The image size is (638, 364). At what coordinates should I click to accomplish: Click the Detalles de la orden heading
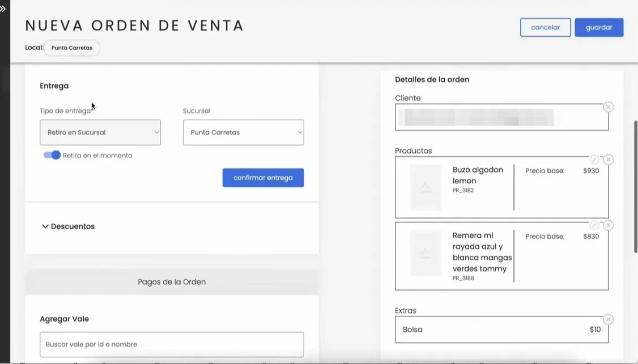432,80
